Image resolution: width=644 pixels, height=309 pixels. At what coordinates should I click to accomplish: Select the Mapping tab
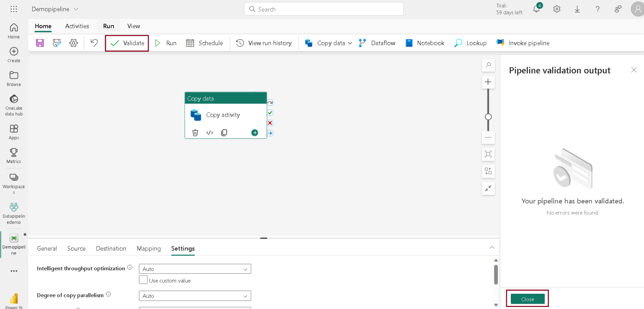pos(149,249)
